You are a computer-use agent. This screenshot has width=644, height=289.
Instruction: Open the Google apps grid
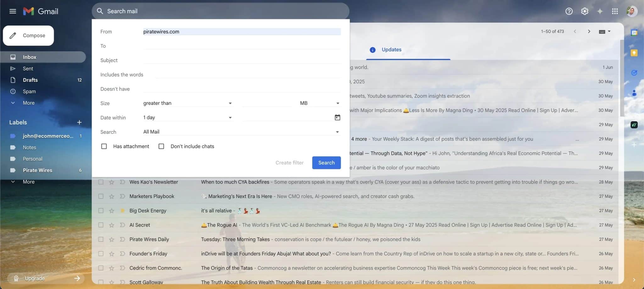click(615, 11)
